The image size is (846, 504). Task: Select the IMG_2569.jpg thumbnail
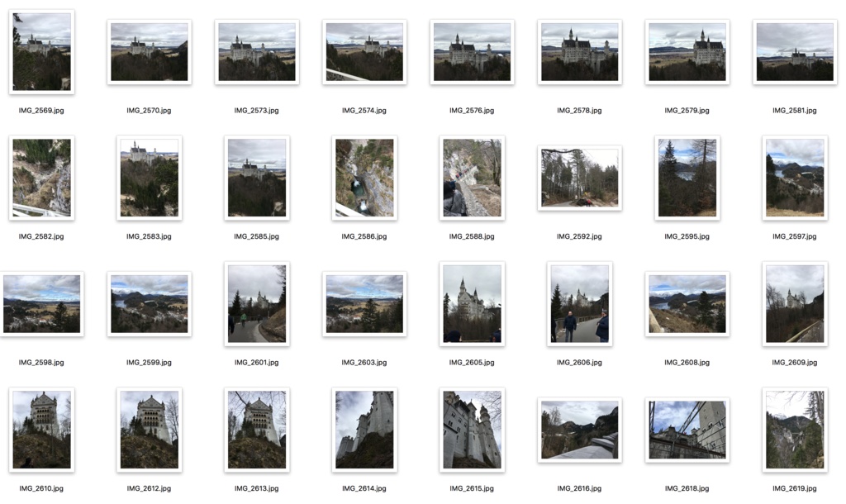[41, 52]
